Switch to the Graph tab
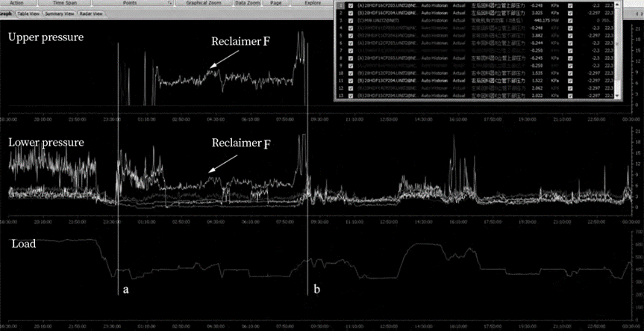The width and height of the screenshot is (644, 331). [x=6, y=13]
